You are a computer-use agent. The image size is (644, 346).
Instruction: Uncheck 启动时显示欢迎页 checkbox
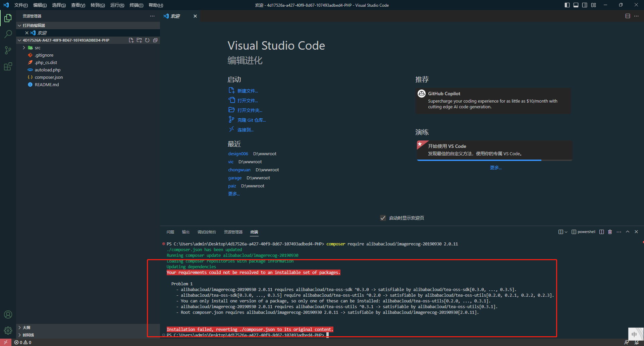click(383, 218)
